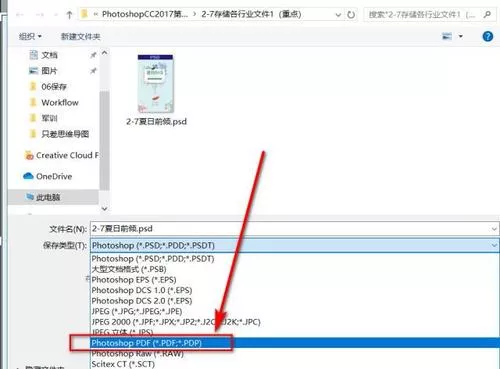The width and height of the screenshot is (500, 369).
Task: Open 图片 in quick access
Action: [x=49, y=71]
